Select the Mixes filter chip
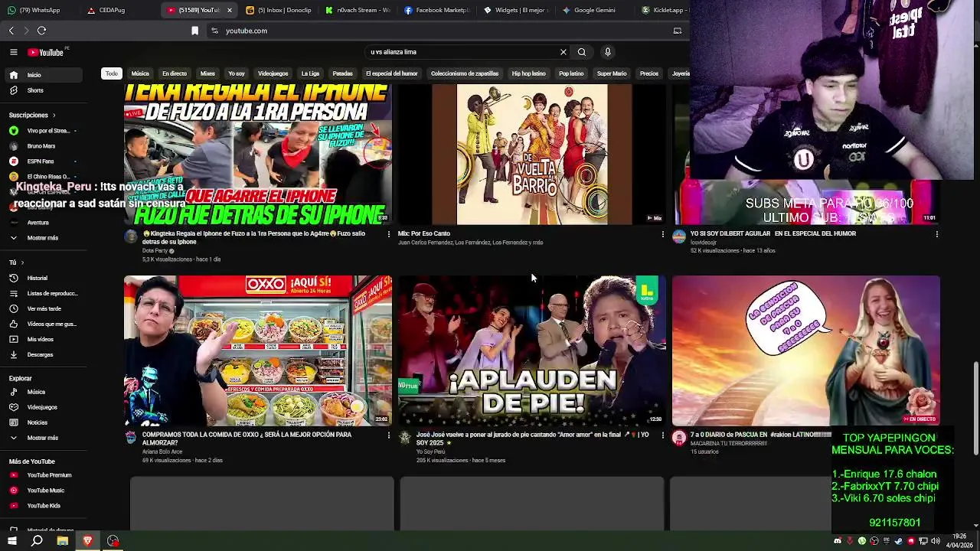The width and height of the screenshot is (980, 551). pos(207,73)
